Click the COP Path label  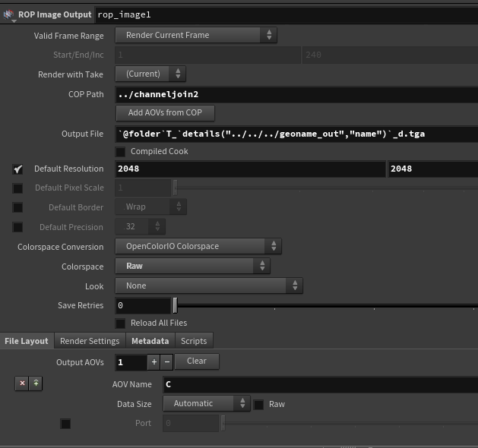click(86, 94)
